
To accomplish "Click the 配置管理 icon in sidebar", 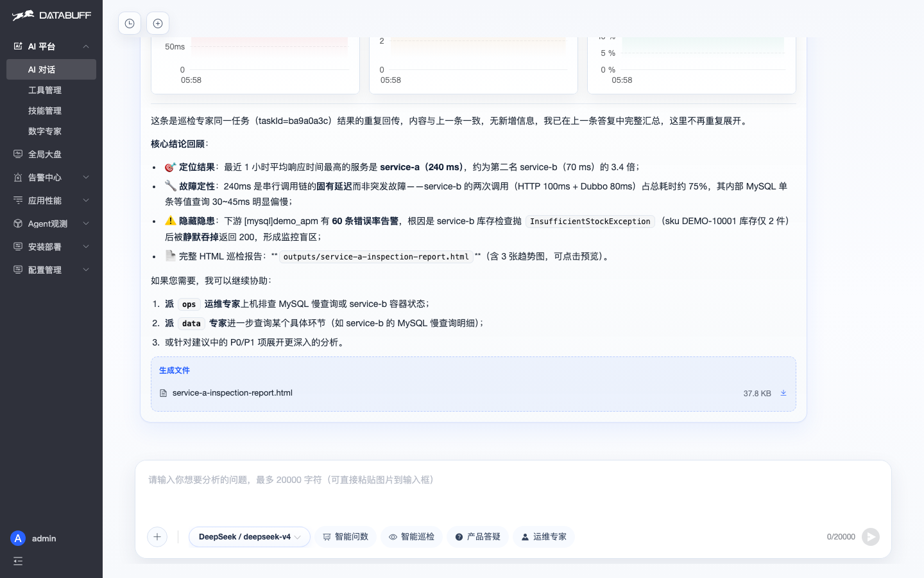I will (x=18, y=270).
